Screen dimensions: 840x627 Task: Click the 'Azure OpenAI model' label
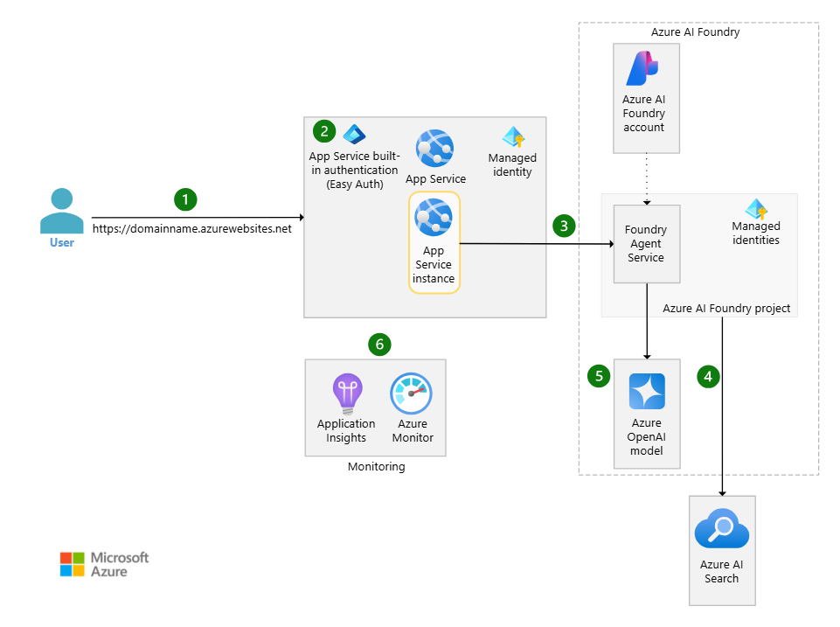coord(647,436)
